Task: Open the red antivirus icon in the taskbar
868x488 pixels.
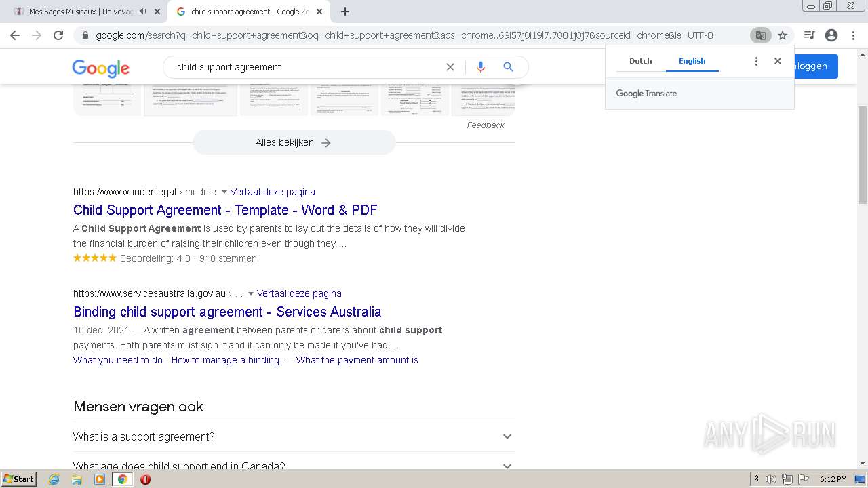Action: coord(145,479)
